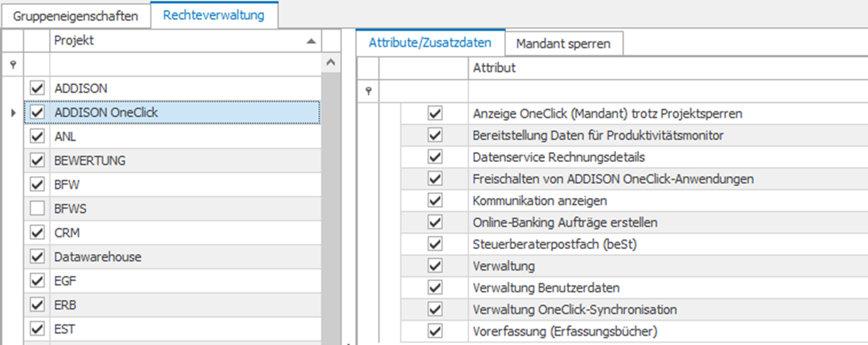Toggle Verwaltung OneClick-Synchronisation checkbox
Screen dimensions: 868x345
(x=435, y=310)
